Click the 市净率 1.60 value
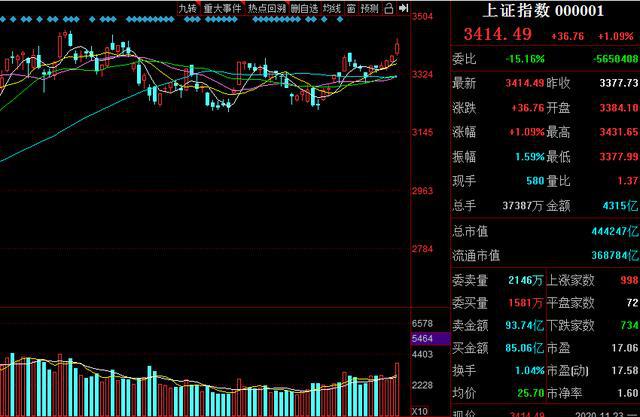The image size is (640, 417). (628, 393)
